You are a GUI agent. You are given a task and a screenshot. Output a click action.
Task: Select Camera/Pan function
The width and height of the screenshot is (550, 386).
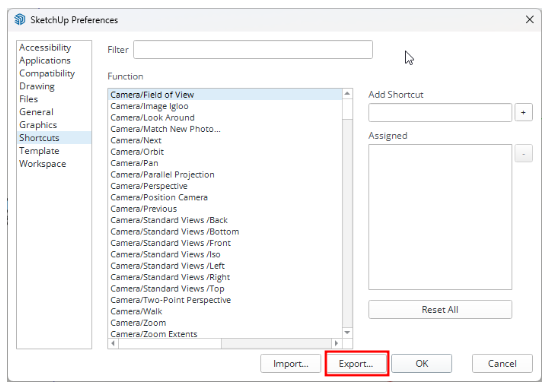225,163
